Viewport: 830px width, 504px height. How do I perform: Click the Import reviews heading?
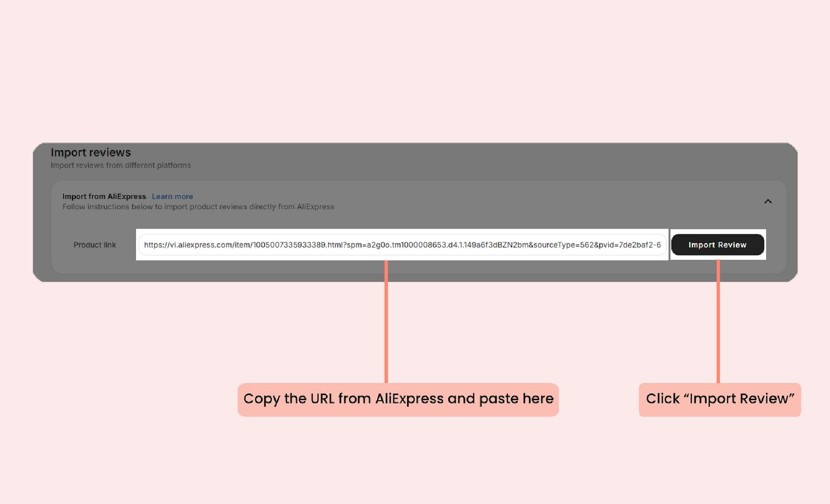pos(91,153)
